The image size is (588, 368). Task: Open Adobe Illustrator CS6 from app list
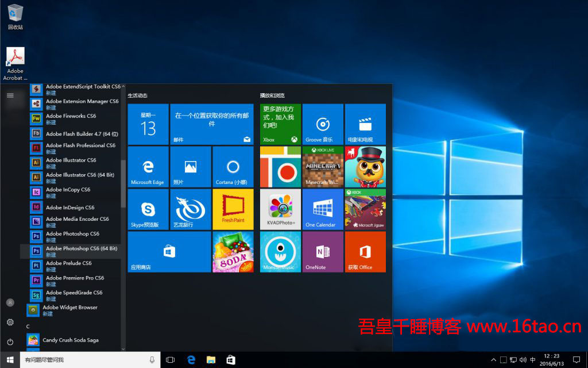pyautogui.click(x=71, y=163)
